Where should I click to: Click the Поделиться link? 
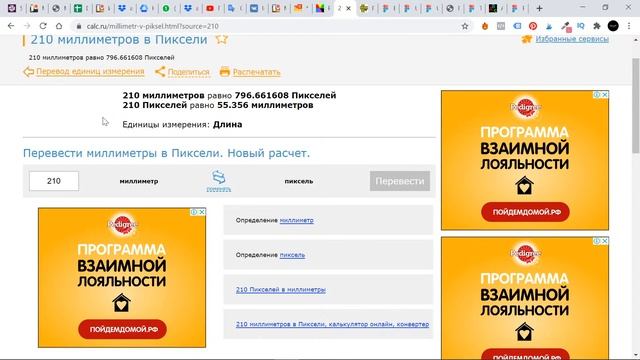[x=189, y=72]
